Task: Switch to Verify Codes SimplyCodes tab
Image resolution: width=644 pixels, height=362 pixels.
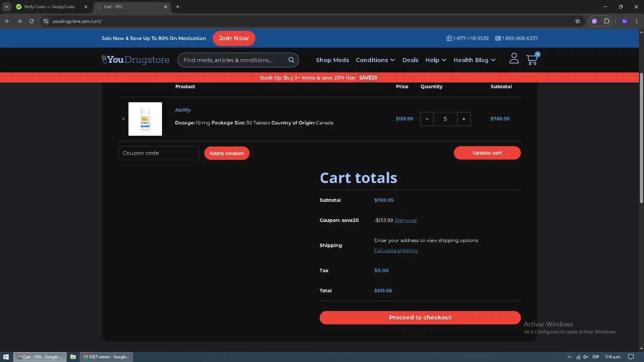Action: click(x=49, y=7)
